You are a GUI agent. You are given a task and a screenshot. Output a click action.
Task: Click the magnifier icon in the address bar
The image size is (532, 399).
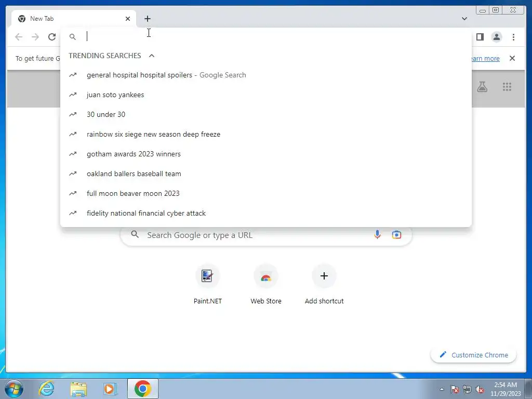pyautogui.click(x=73, y=37)
